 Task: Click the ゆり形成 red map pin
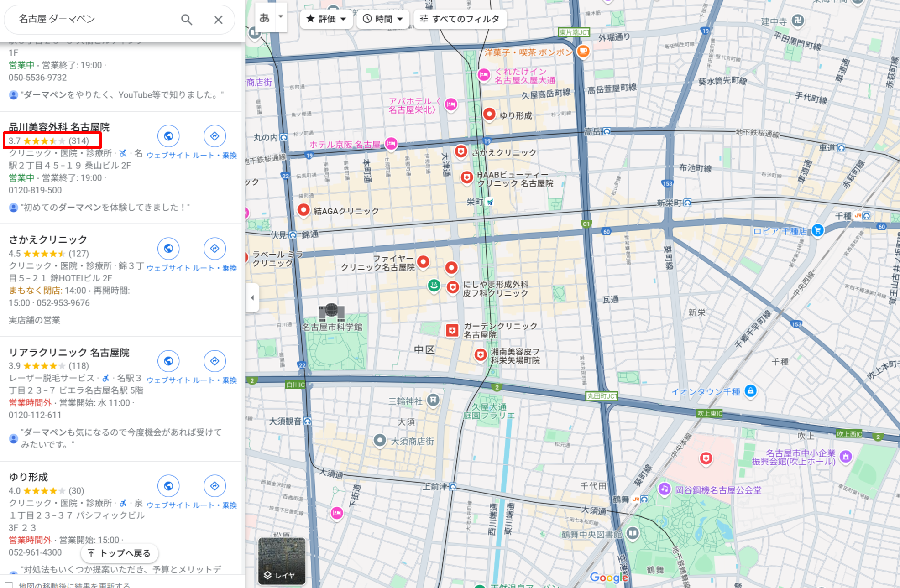pyautogui.click(x=489, y=114)
